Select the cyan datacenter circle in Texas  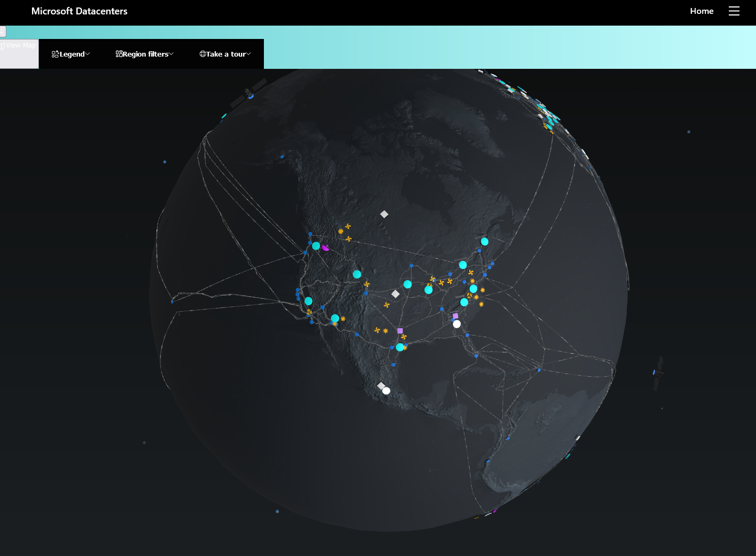[x=400, y=347]
